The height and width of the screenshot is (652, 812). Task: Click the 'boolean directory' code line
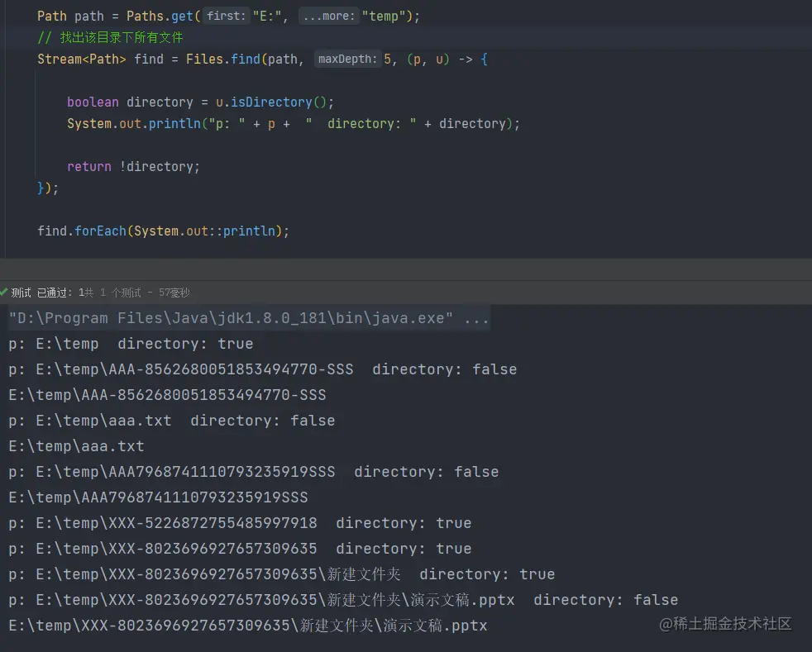[x=200, y=102]
